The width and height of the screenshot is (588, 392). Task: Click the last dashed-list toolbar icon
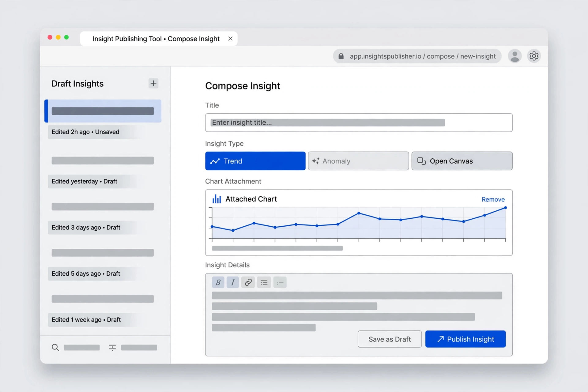280,282
